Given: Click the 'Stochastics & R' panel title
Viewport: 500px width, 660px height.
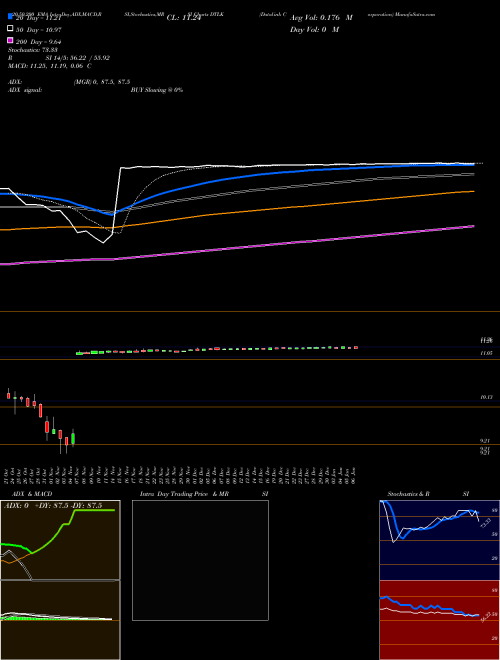Looking at the screenshot, I should [408, 494].
